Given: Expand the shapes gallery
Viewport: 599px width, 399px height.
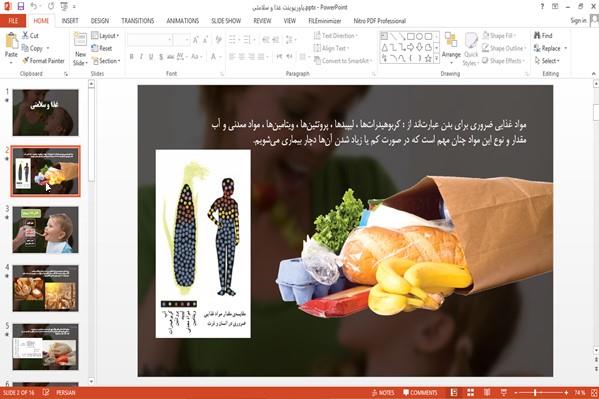Looking at the screenshot, I should (x=436, y=58).
